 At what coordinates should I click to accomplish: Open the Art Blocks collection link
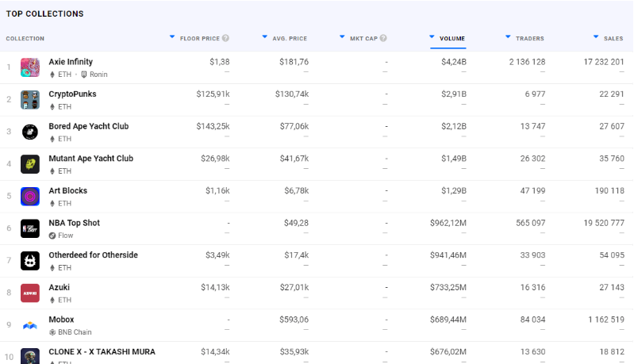pos(68,190)
